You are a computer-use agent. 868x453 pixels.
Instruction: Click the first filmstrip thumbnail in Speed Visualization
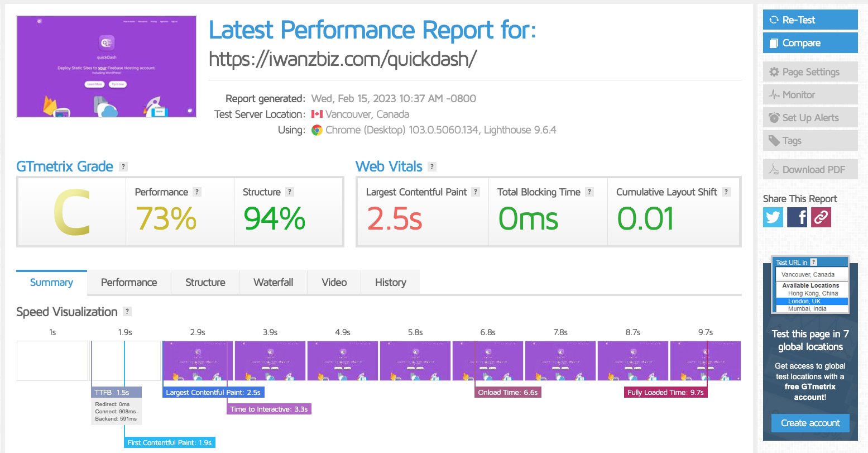click(52, 360)
